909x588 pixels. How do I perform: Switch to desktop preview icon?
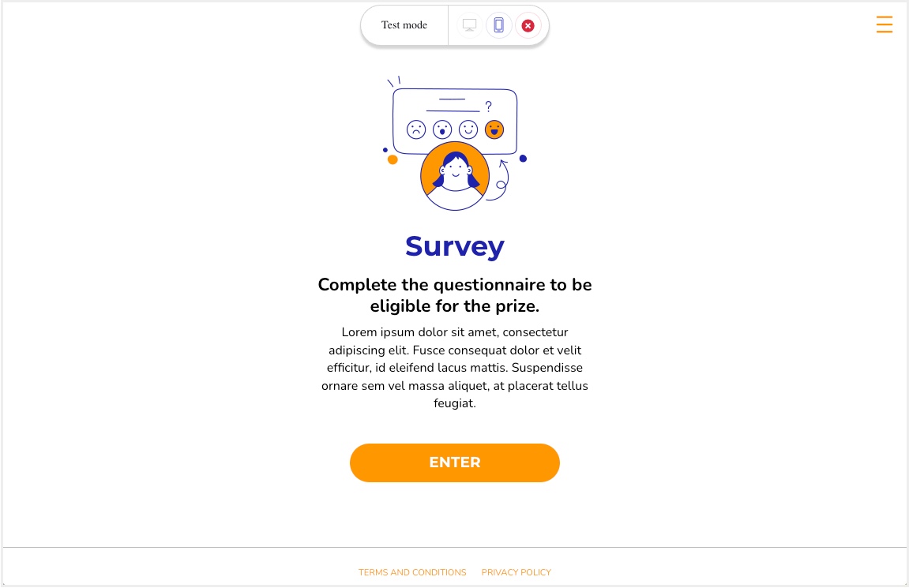point(470,25)
